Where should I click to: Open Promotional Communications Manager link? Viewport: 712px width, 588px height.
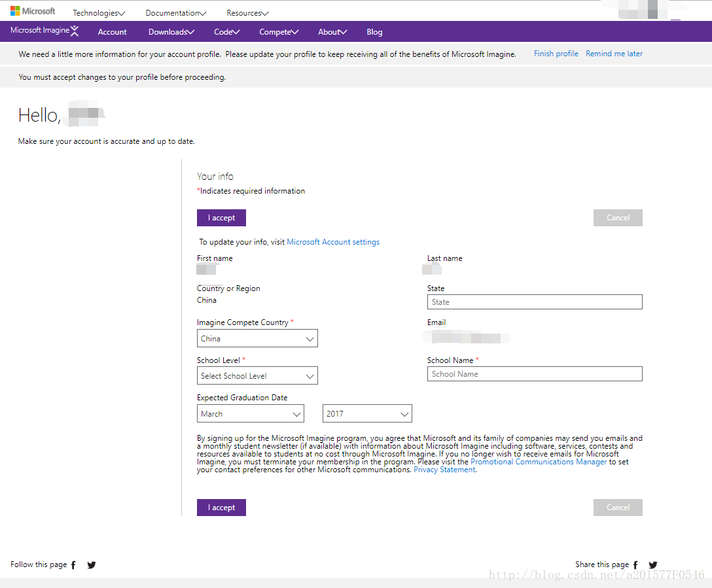[x=538, y=462]
